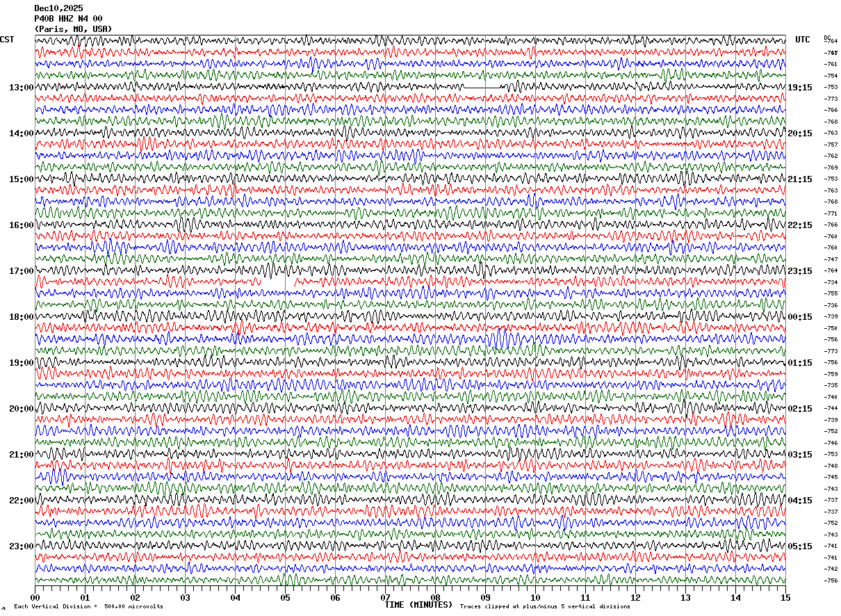This screenshot has width=841, height=616.
Task: Click the DC offset value -754
Action: pos(831,76)
